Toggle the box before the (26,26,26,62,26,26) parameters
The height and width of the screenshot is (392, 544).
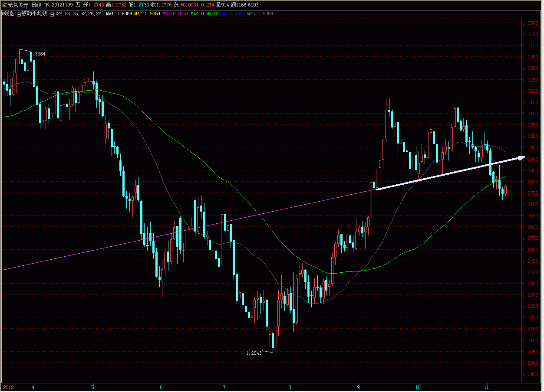click(x=52, y=14)
